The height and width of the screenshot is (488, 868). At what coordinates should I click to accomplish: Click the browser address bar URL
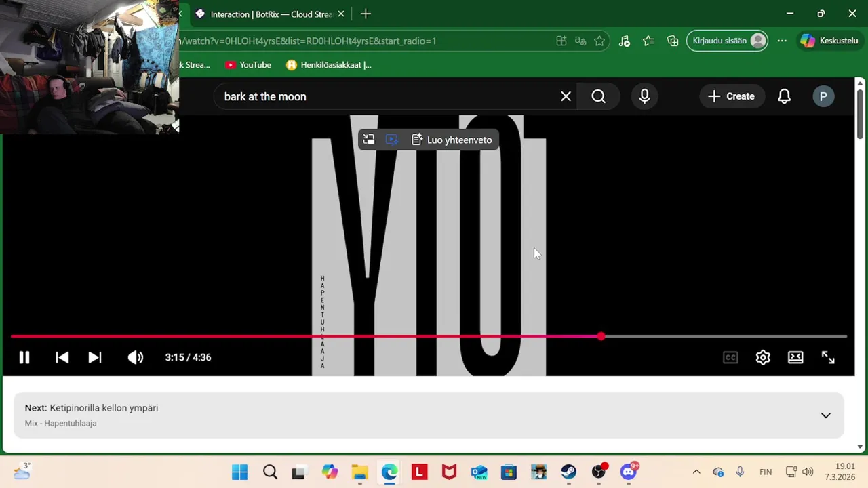[309, 41]
